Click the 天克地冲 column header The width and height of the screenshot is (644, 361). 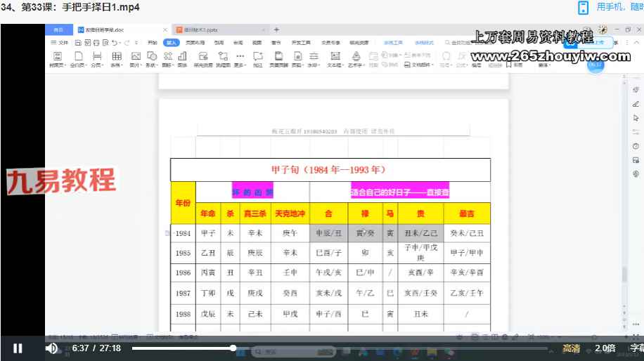pyautogui.click(x=290, y=214)
